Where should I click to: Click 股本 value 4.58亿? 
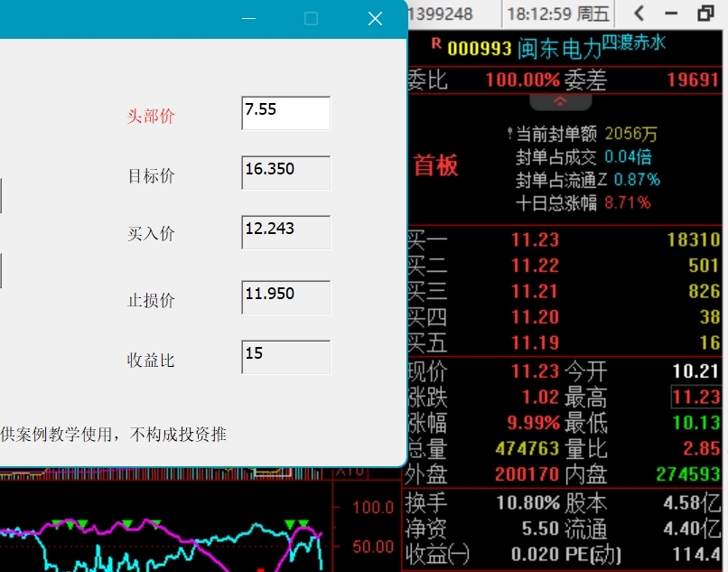pyautogui.click(x=692, y=502)
